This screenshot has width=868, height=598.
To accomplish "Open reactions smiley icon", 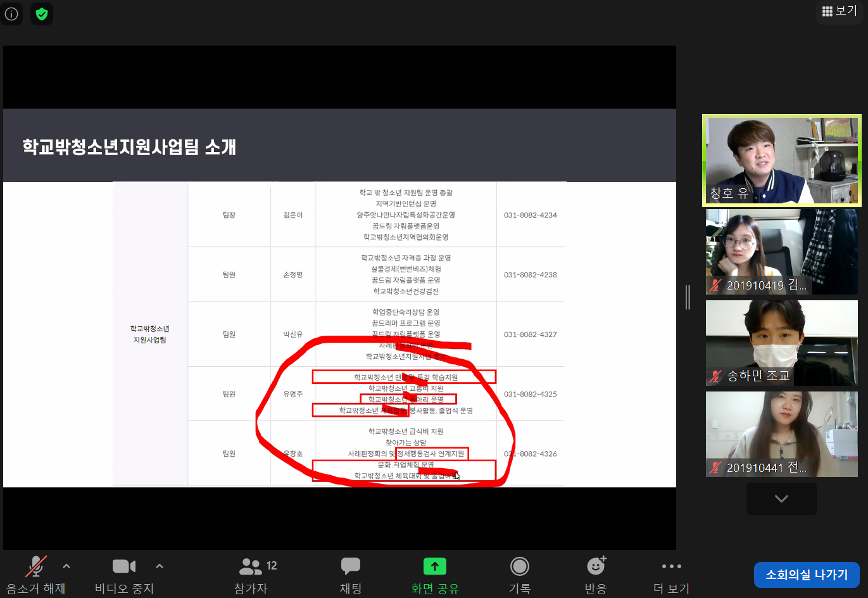I will click(x=596, y=566).
